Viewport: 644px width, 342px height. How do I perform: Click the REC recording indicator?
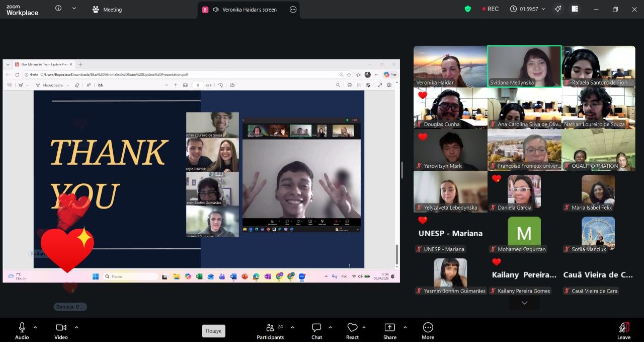coord(490,9)
